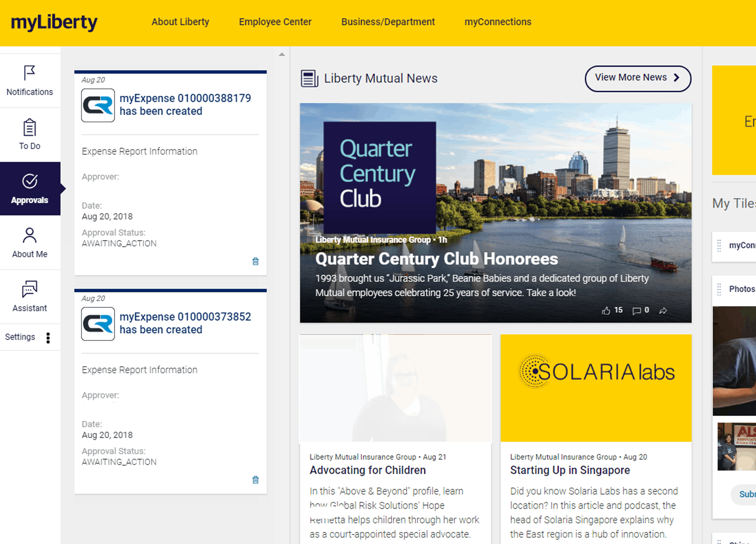Open Starting Up in Singapore article

570,470
